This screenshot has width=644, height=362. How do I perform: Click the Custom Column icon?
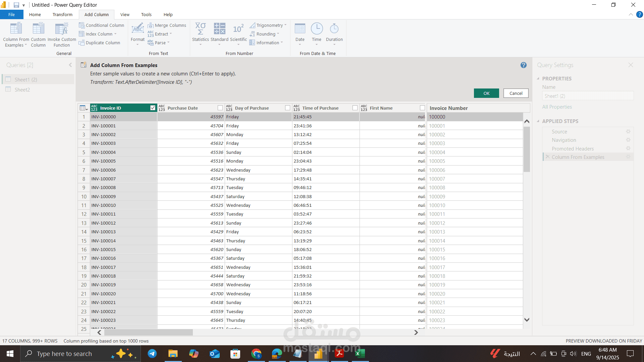38,29
